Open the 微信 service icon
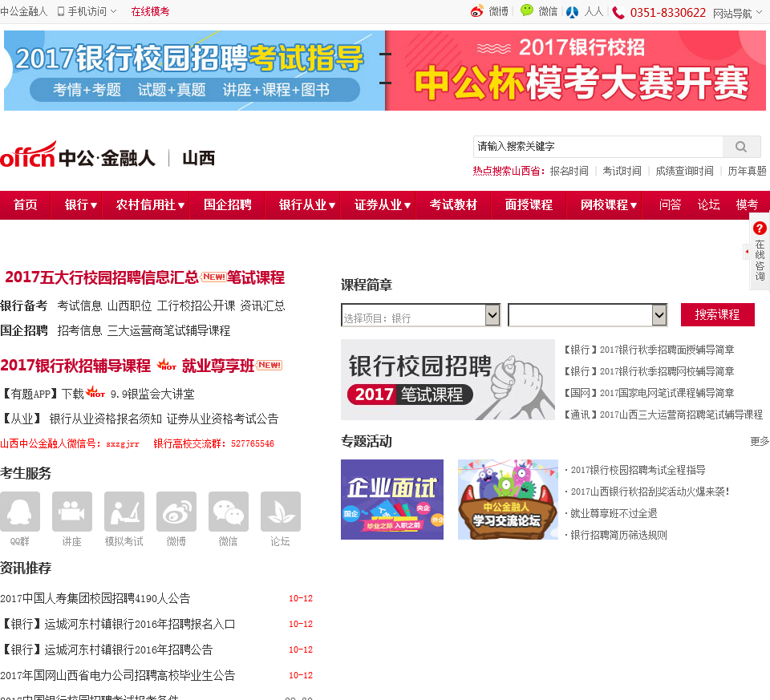 (x=229, y=512)
